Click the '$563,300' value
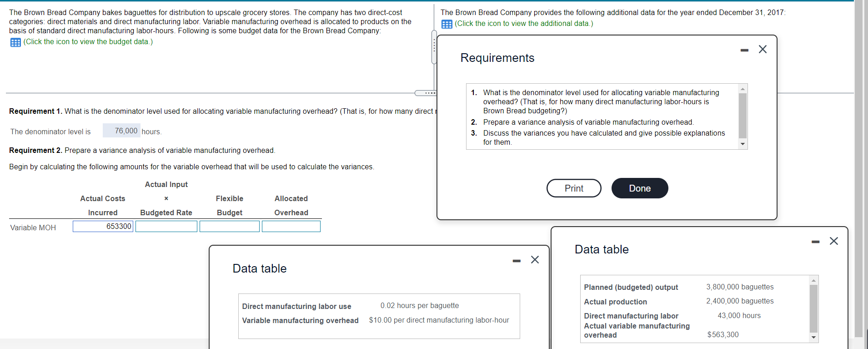Image resolution: width=868 pixels, height=349 pixels. coord(723,335)
